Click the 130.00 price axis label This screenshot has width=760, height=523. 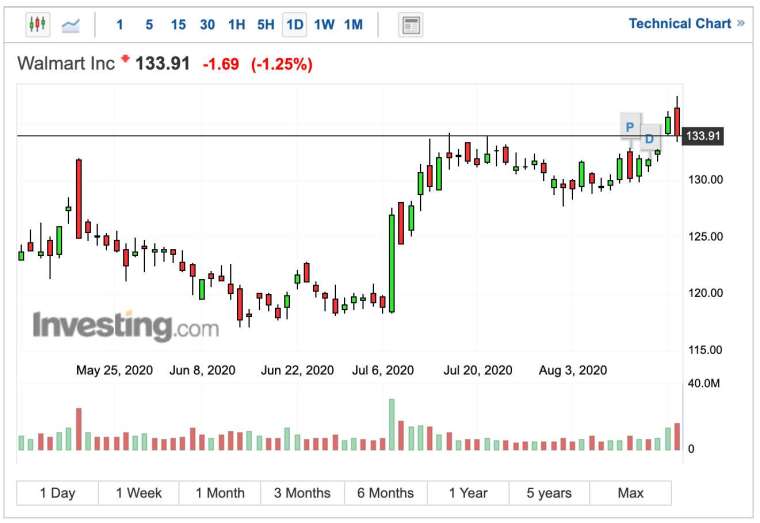[x=705, y=180]
